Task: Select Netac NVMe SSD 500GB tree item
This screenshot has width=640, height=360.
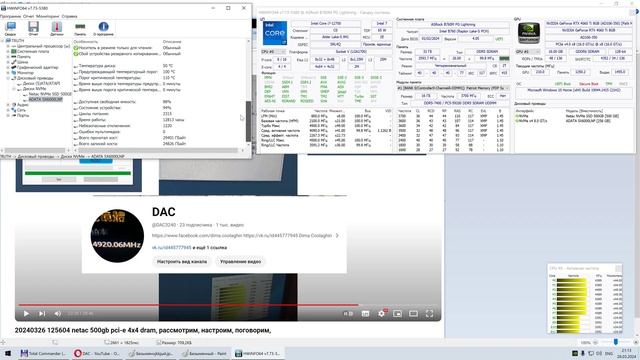Action: tap(50, 94)
